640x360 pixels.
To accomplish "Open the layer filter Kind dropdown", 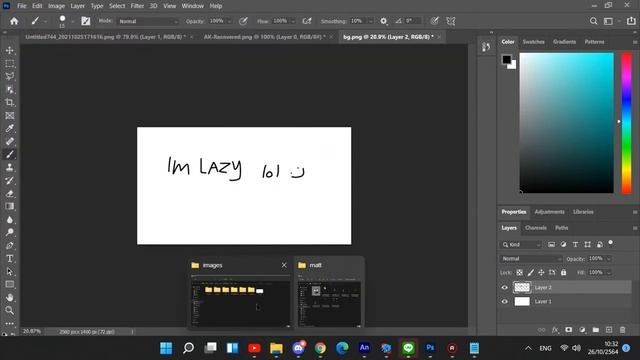I will (x=521, y=244).
